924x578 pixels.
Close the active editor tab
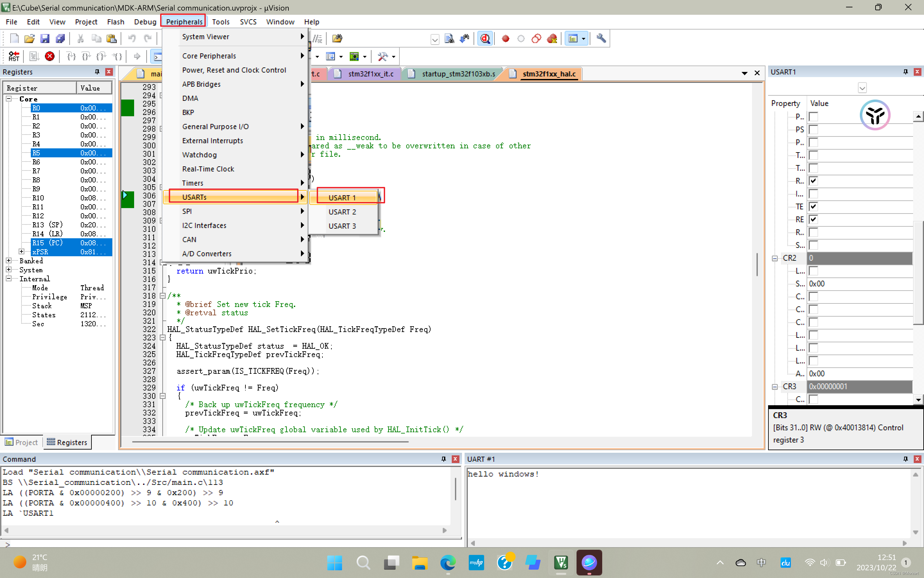pos(757,73)
